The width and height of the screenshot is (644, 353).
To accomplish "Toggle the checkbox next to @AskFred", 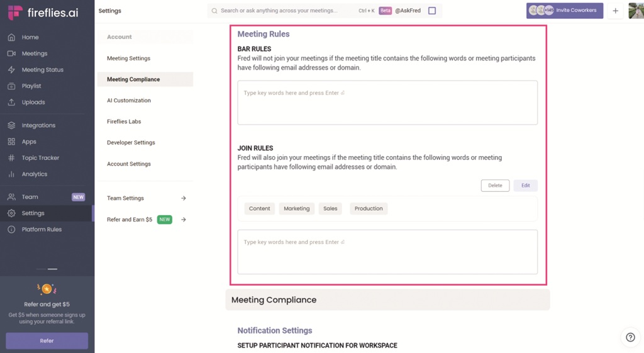I will tap(432, 11).
